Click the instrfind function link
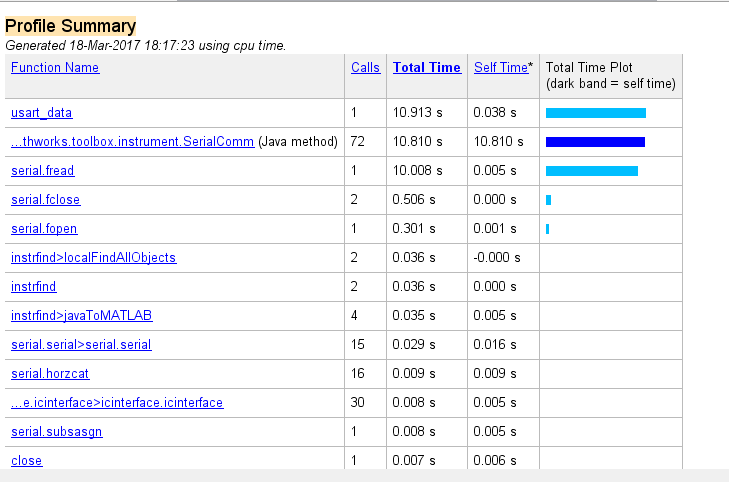 click(x=34, y=287)
